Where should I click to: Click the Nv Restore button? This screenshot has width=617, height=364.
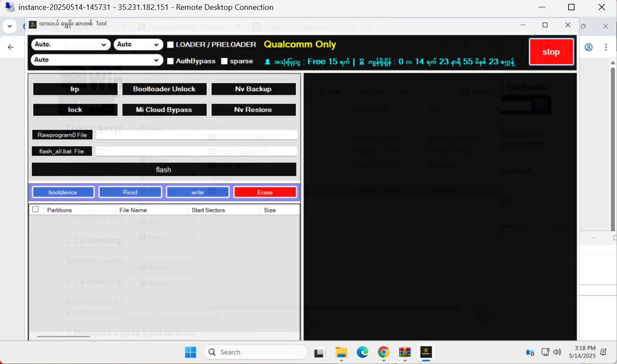pos(253,110)
